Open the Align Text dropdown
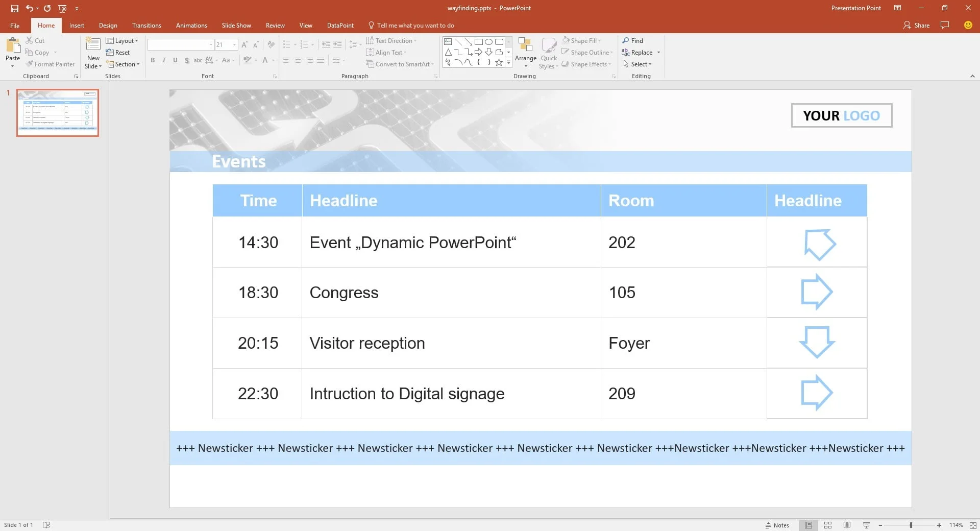The width and height of the screenshot is (980, 531). pos(386,52)
